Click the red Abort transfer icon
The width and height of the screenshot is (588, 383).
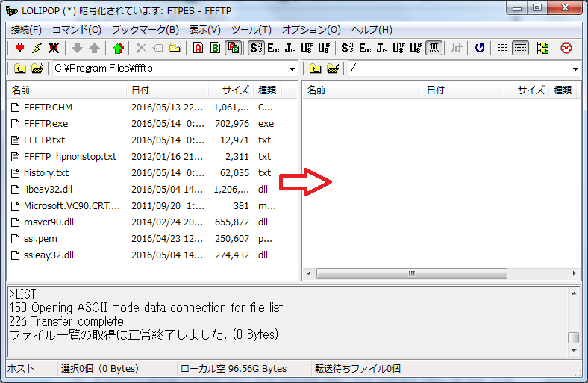pos(566,48)
